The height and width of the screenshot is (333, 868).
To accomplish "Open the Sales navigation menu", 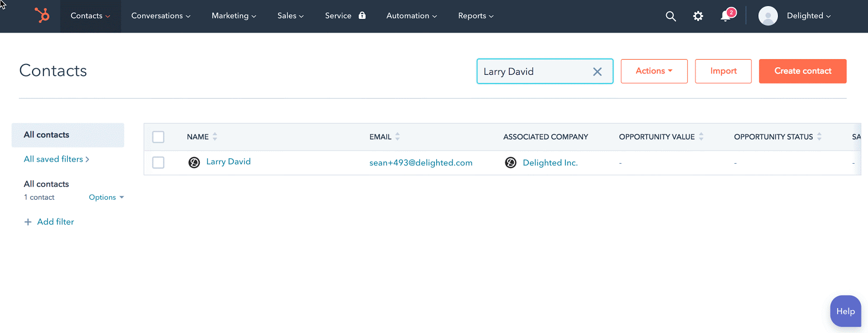I will tap(290, 16).
